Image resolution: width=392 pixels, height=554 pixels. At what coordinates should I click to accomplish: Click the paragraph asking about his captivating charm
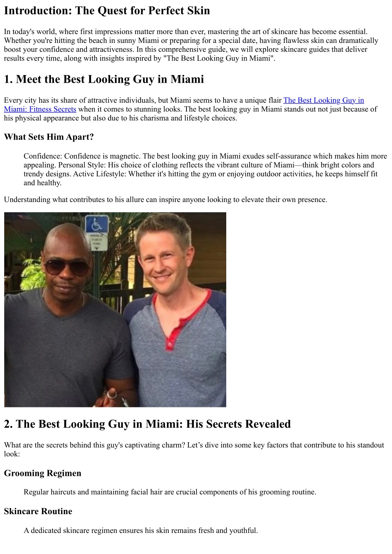pyautogui.click(x=194, y=449)
